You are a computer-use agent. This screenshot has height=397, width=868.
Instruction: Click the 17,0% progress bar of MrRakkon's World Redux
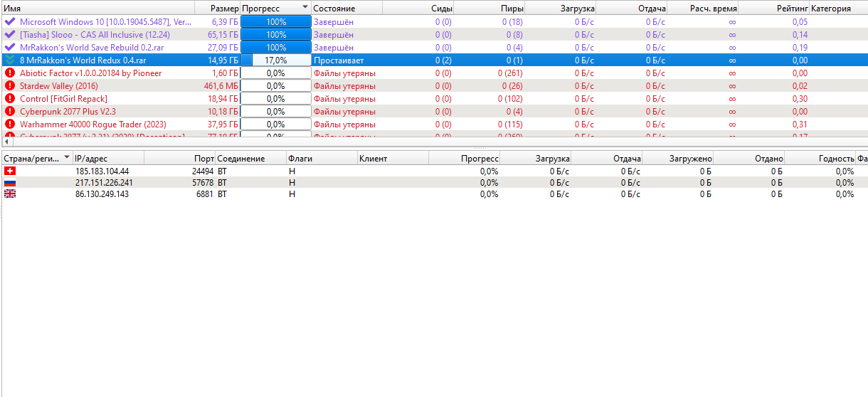coord(276,60)
